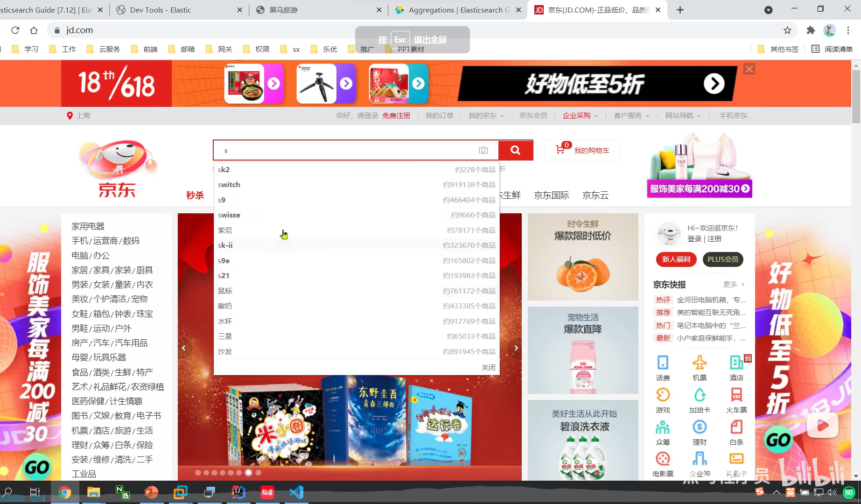The height and width of the screenshot is (504, 861).
Task: Open Chrome tab search dropdown arrow
Action: (x=768, y=10)
